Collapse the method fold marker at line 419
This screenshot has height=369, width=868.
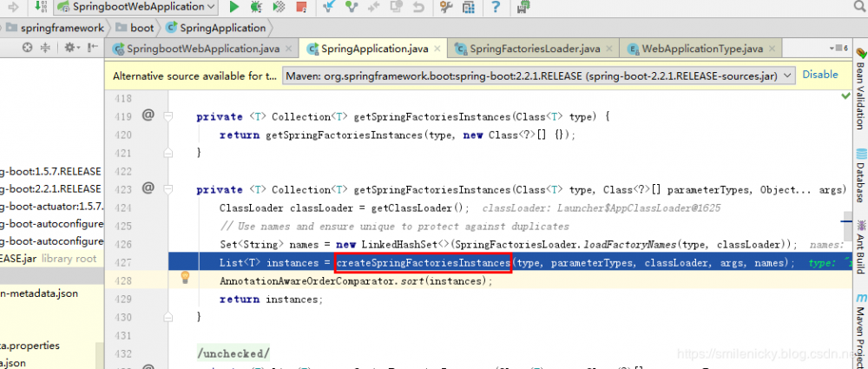coord(168,116)
